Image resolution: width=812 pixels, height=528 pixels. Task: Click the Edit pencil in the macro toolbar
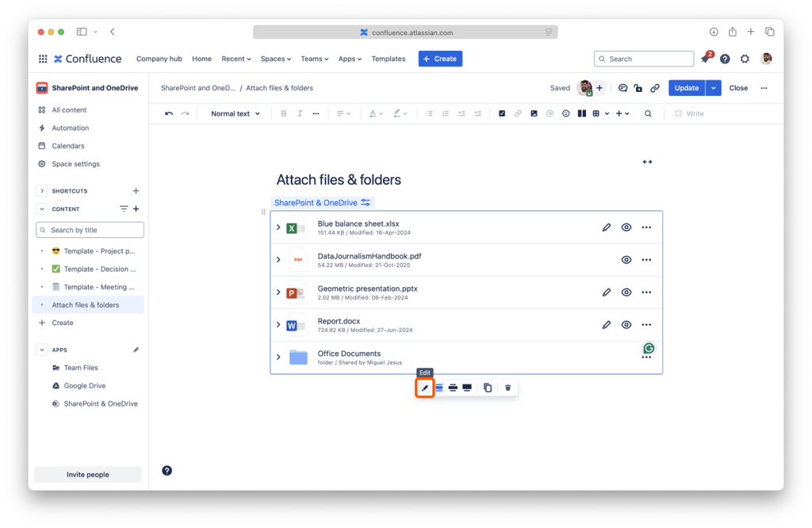[425, 388]
